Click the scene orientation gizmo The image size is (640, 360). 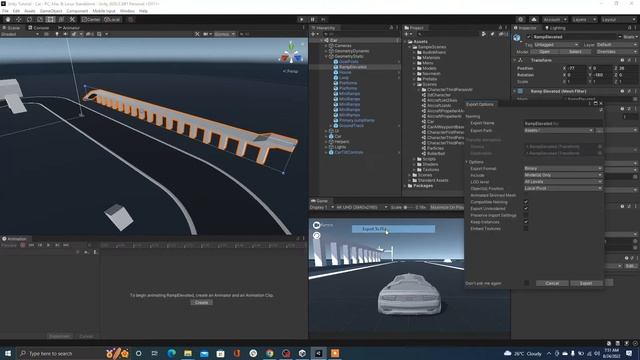[x=291, y=54]
